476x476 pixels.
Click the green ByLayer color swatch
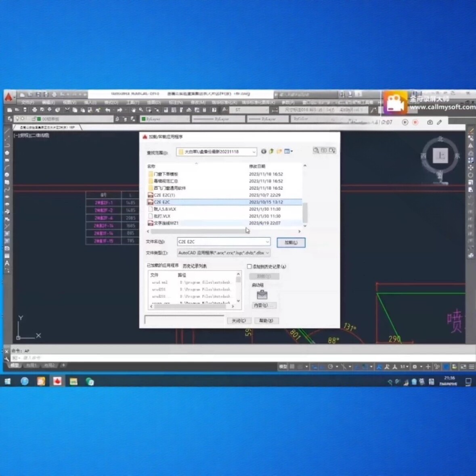coord(144,119)
